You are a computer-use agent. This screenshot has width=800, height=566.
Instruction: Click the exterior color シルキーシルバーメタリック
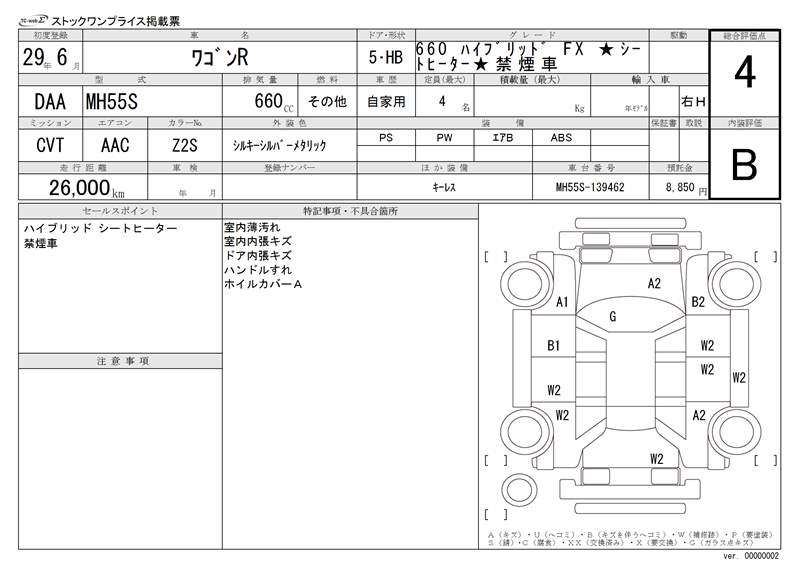pyautogui.click(x=279, y=145)
